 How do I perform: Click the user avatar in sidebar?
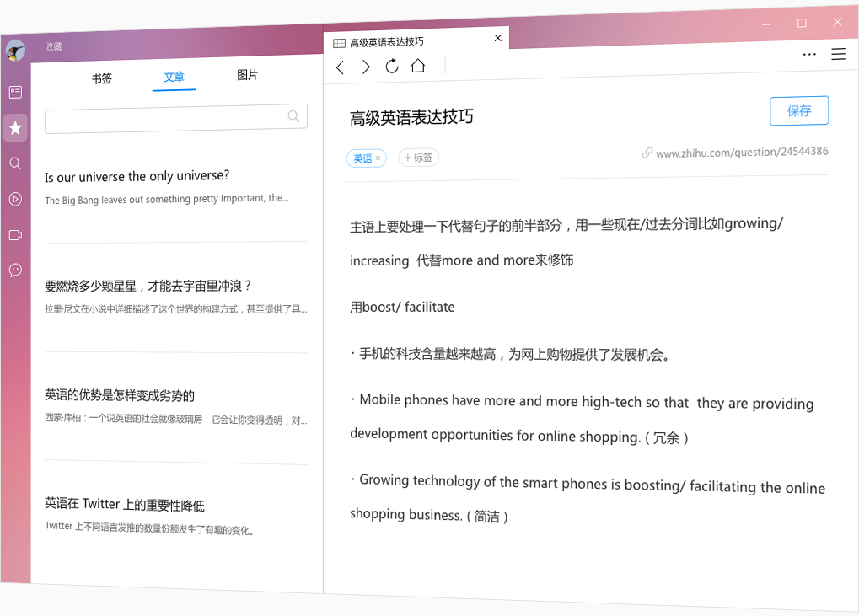click(x=15, y=51)
